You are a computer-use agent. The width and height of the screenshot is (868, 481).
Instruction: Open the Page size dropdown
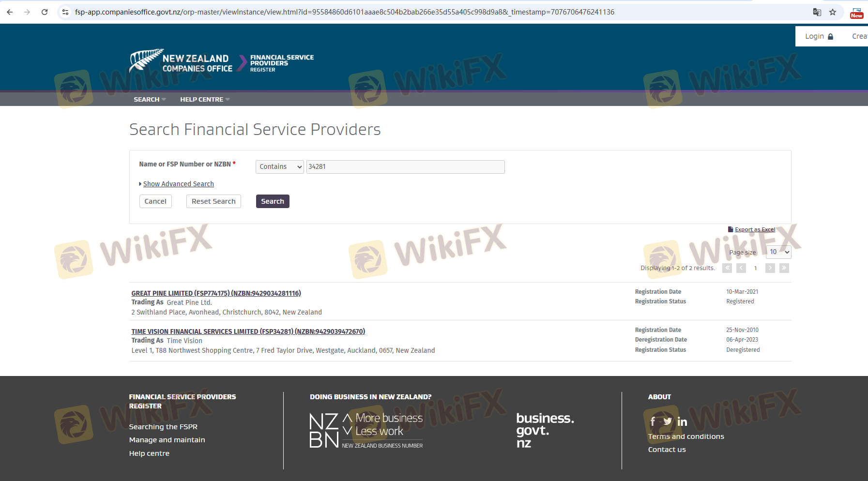coord(779,252)
